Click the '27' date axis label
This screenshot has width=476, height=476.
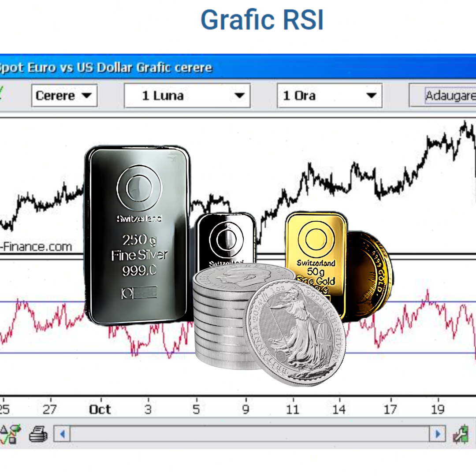pos(49,409)
